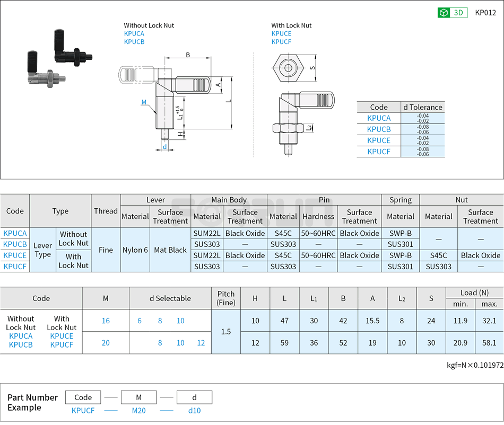Screen dimensions: 504x425
Task: Click the d10 link in Part Number Example
Action: 194,411
